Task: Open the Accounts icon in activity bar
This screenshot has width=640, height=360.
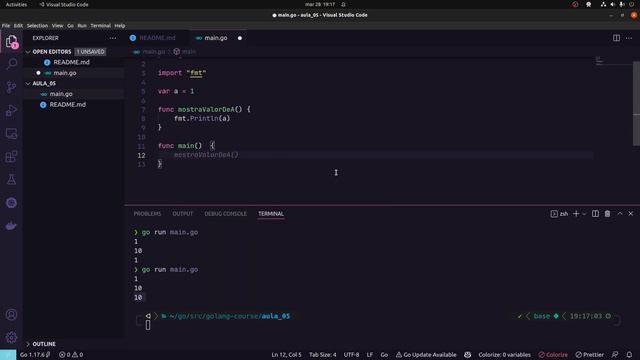Action: (x=11, y=315)
